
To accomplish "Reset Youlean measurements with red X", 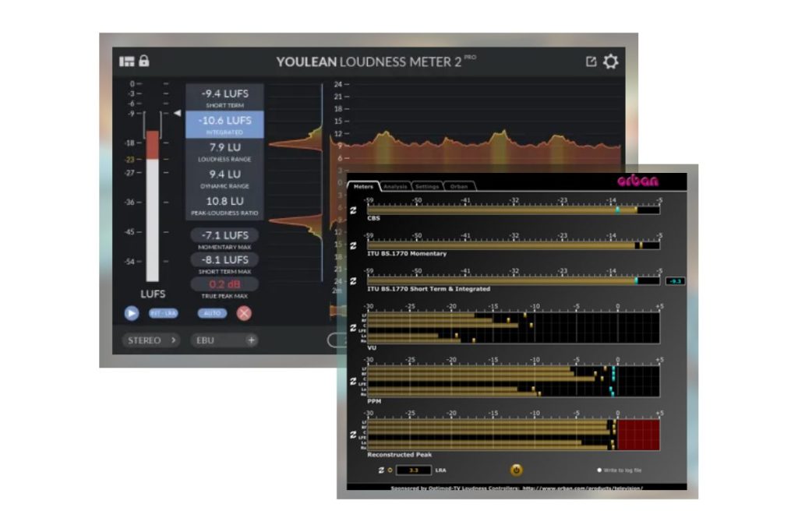I will pos(244,313).
